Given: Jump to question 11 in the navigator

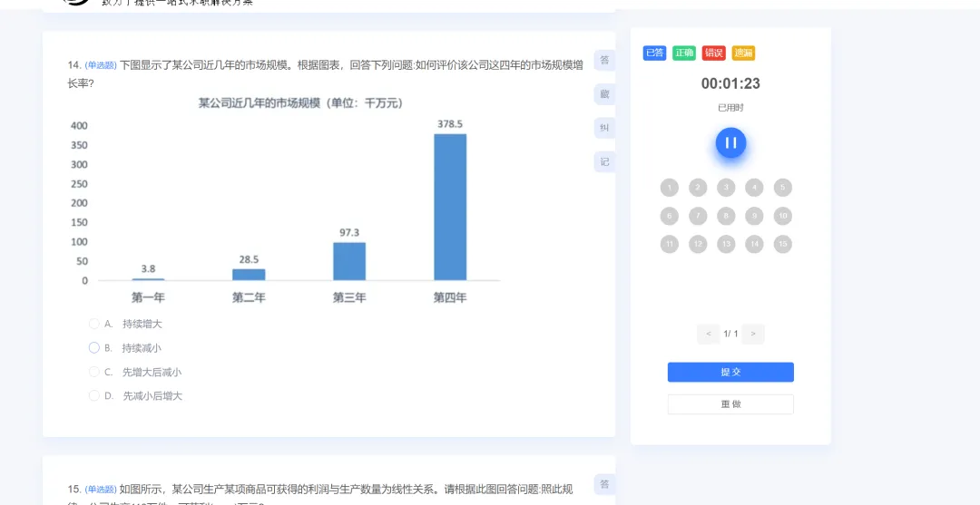Looking at the screenshot, I should pos(670,244).
